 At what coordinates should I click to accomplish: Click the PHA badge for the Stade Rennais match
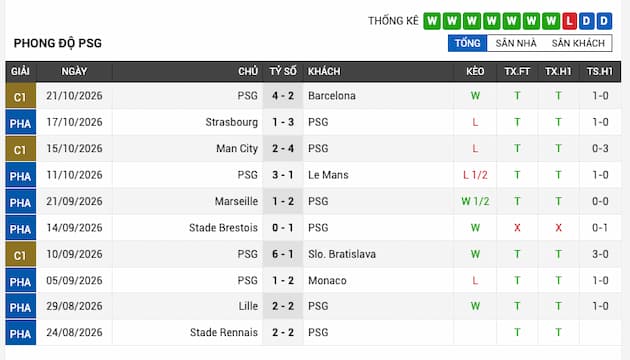point(20,333)
